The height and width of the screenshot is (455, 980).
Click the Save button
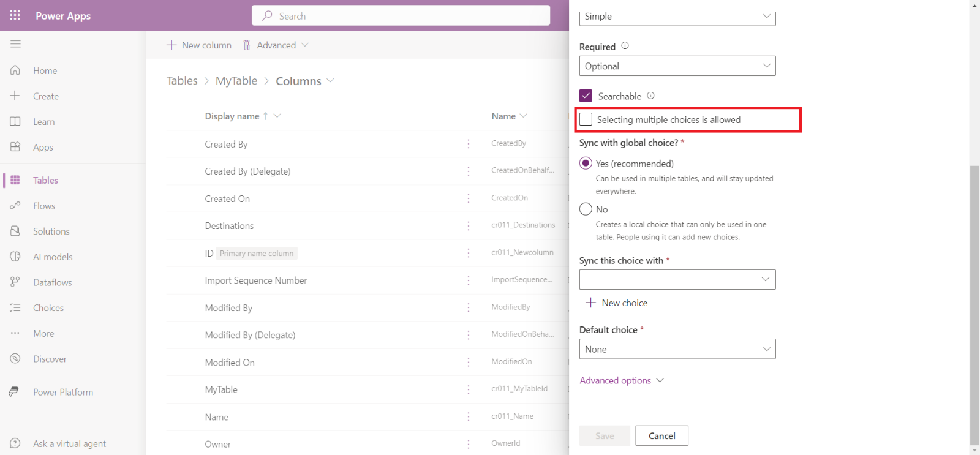tap(605, 435)
